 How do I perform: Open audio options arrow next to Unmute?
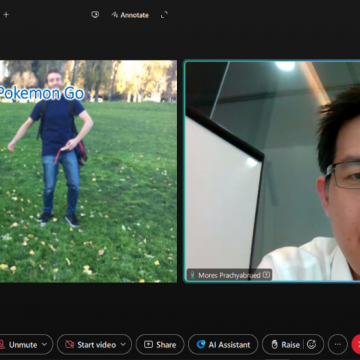[45, 345]
